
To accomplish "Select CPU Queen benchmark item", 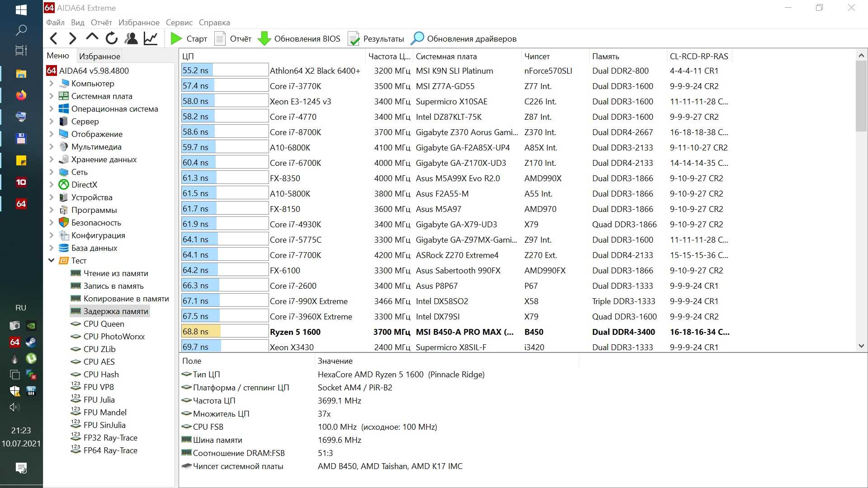I will (104, 324).
